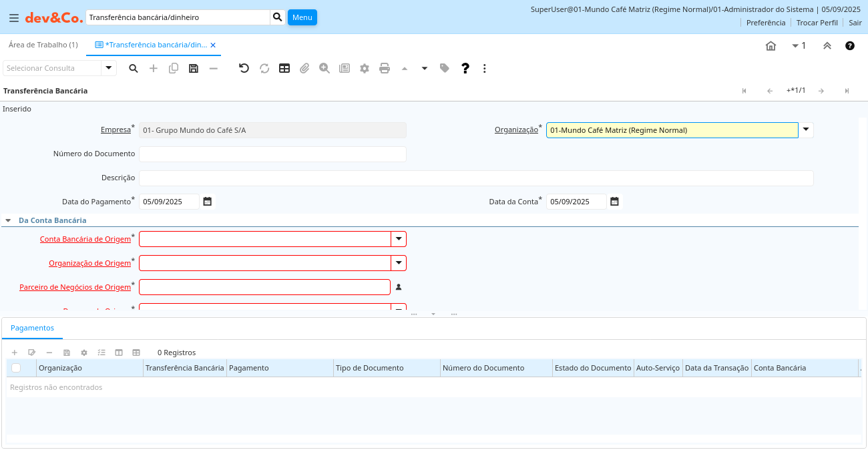
Task: Open the hamburger menu at top left
Action: tap(14, 18)
